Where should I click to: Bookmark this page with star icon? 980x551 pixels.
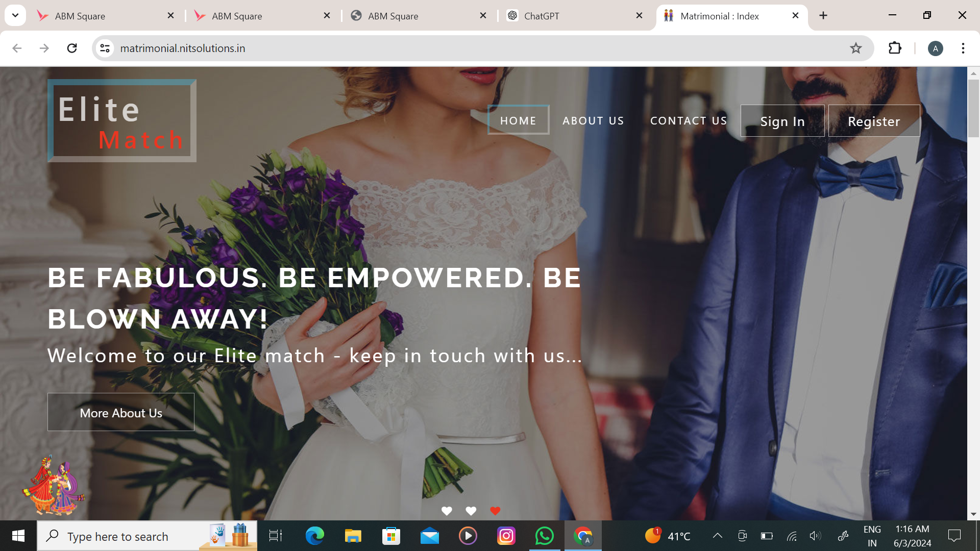(x=855, y=48)
